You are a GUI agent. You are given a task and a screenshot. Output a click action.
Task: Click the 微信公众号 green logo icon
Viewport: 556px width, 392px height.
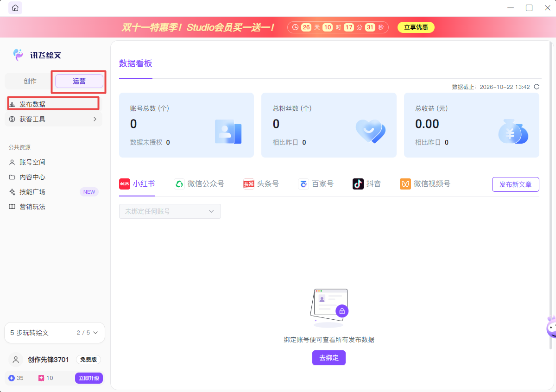(179, 184)
